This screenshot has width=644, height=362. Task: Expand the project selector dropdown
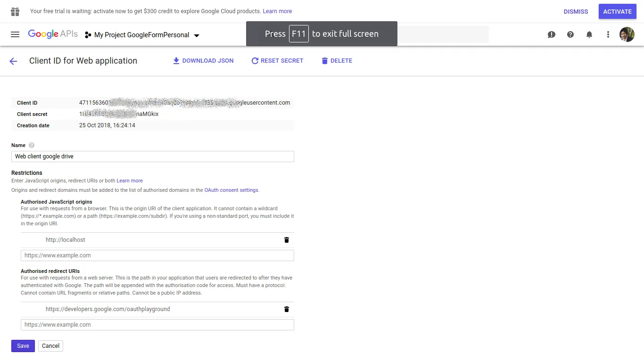[x=142, y=35]
